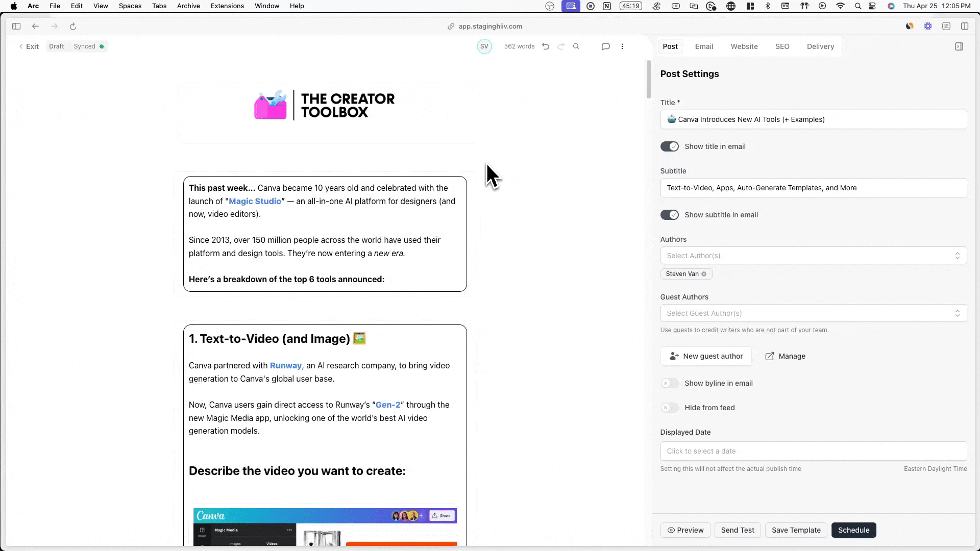Select the Post tab

tap(670, 46)
